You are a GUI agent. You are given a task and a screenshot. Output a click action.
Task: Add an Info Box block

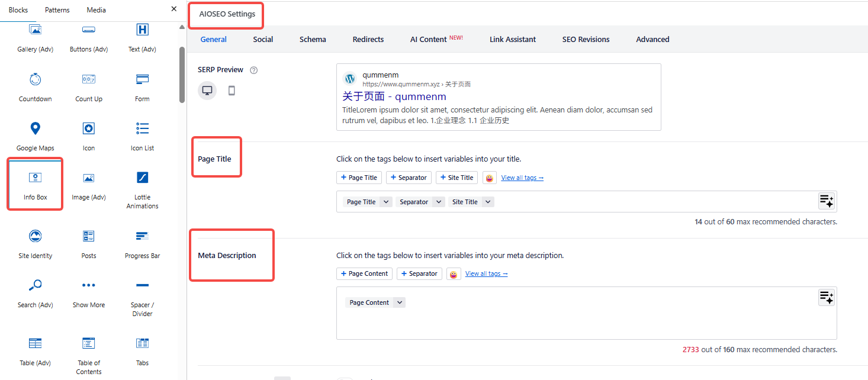[35, 183]
